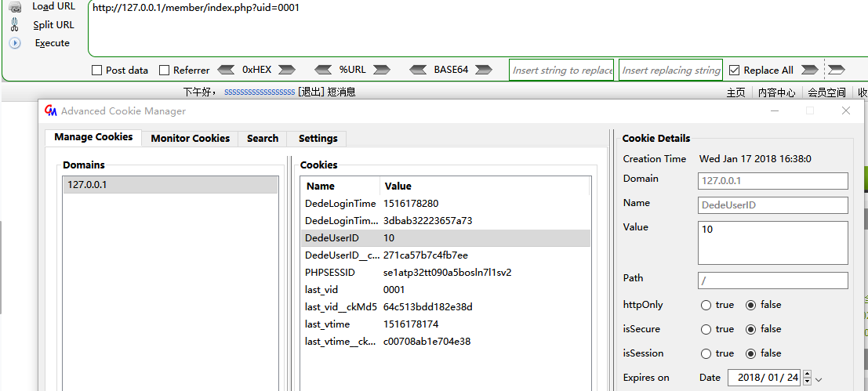Click the Advanced Cookie Manager logo icon
868x391 pixels.
tap(51, 110)
